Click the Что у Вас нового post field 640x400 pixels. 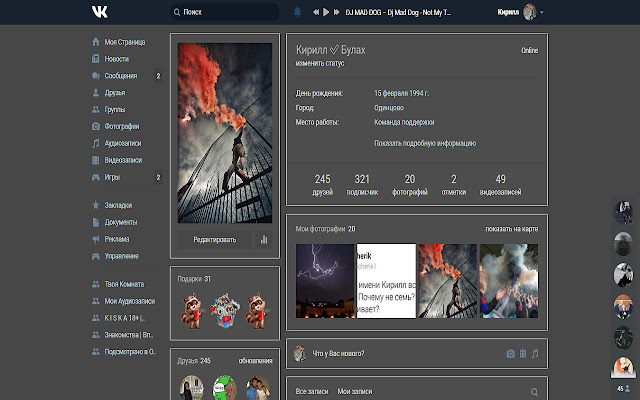338,353
